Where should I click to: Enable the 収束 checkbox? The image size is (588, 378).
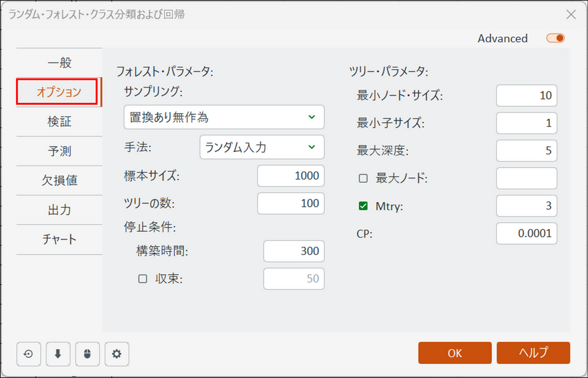point(143,279)
